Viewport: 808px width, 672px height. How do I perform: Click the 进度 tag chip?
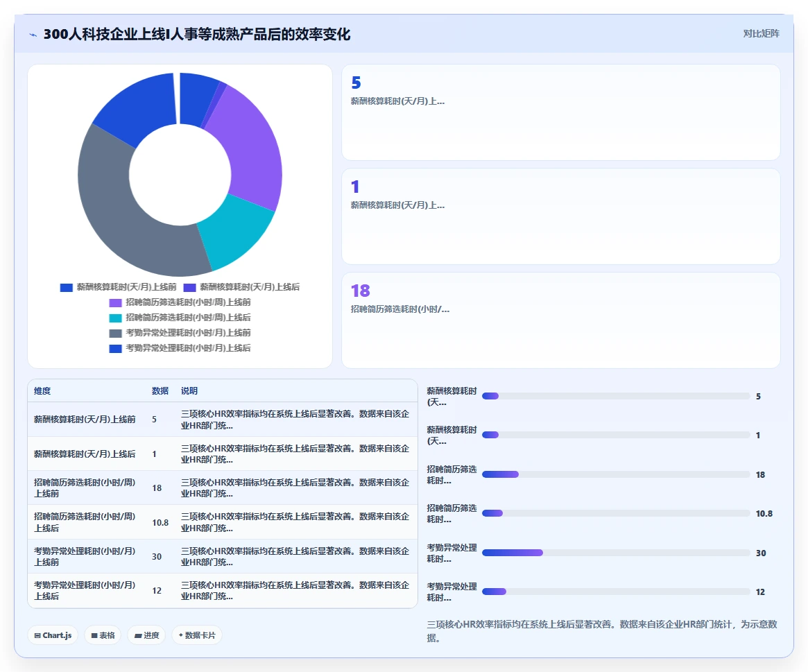point(146,635)
